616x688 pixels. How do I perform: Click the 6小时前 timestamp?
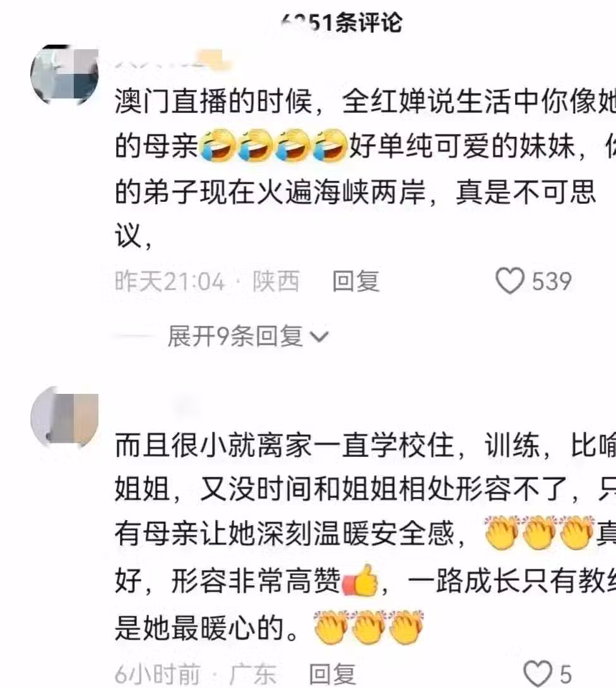point(157,674)
